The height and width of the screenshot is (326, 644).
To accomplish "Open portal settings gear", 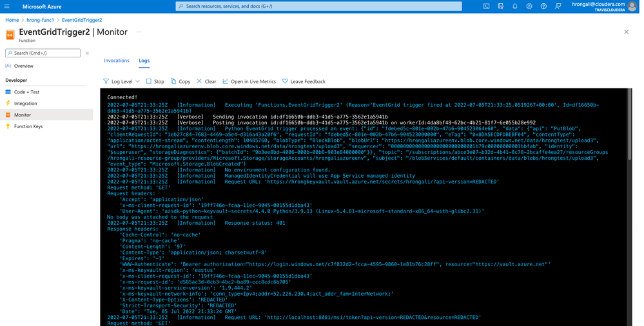I will click(529, 6).
